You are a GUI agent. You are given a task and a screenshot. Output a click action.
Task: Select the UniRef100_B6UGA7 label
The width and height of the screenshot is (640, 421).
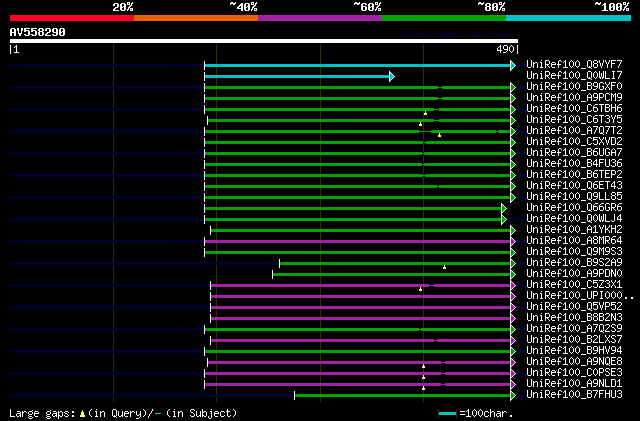[574, 152]
